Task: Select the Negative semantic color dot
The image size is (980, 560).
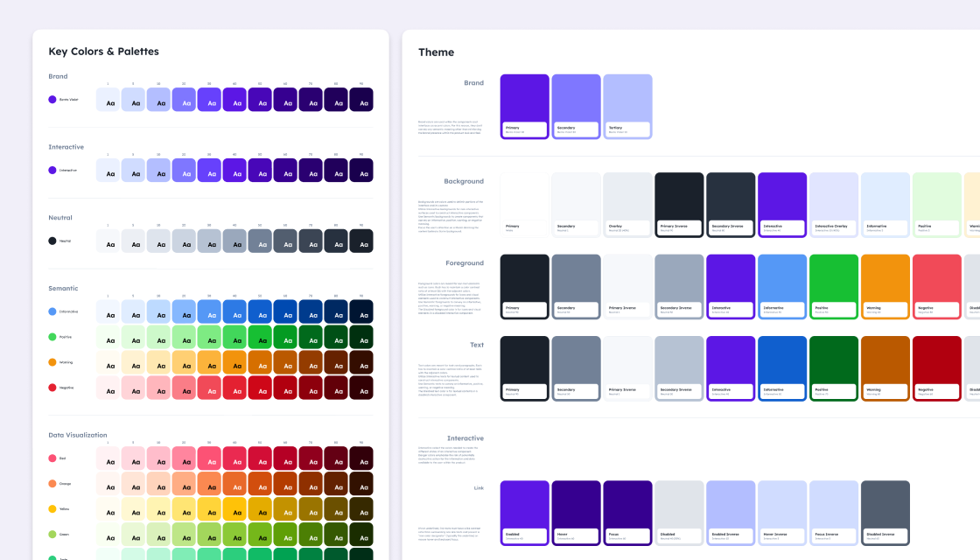Action: pos(52,388)
